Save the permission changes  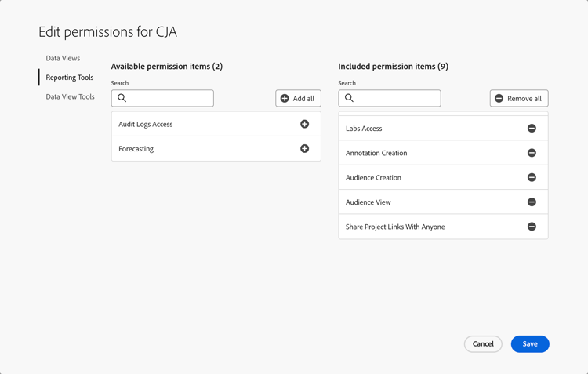click(530, 344)
